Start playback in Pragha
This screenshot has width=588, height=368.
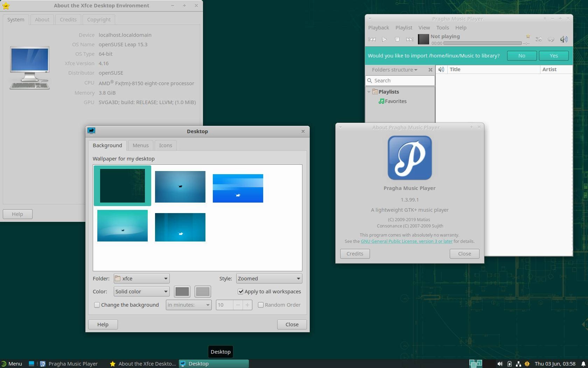coord(384,40)
